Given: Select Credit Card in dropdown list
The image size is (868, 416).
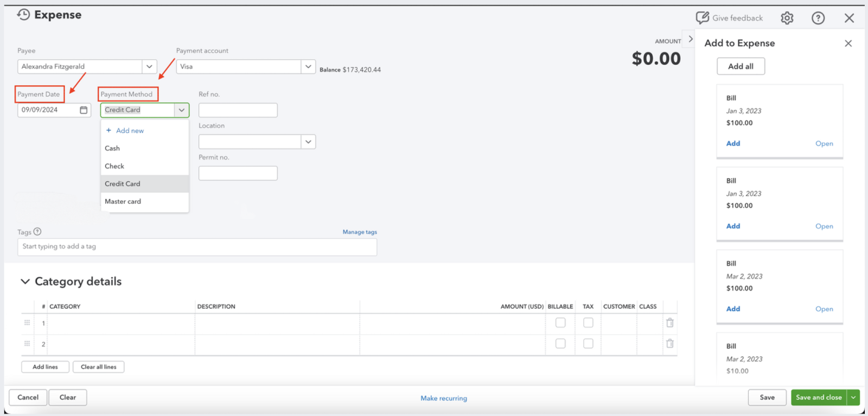Looking at the screenshot, I should click(145, 184).
